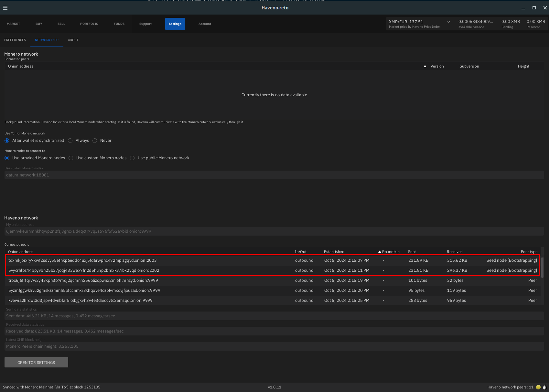Select peer row ending onion:2003

pyautogui.click(x=273, y=260)
